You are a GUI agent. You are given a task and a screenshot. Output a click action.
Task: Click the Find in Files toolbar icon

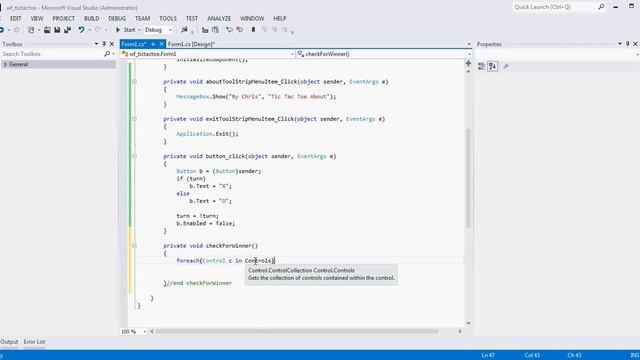[x=184, y=30]
